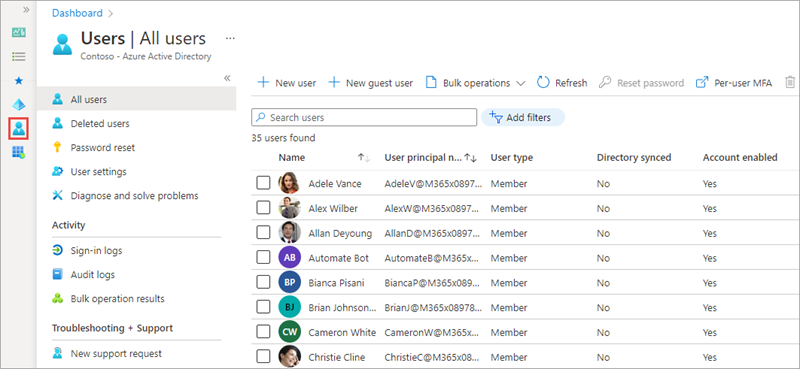Click the Bulk operation results icon
The height and width of the screenshot is (369, 800).
[x=58, y=299]
